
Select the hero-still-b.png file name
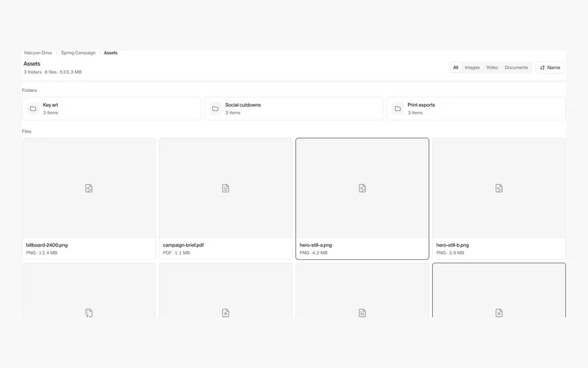453,245
